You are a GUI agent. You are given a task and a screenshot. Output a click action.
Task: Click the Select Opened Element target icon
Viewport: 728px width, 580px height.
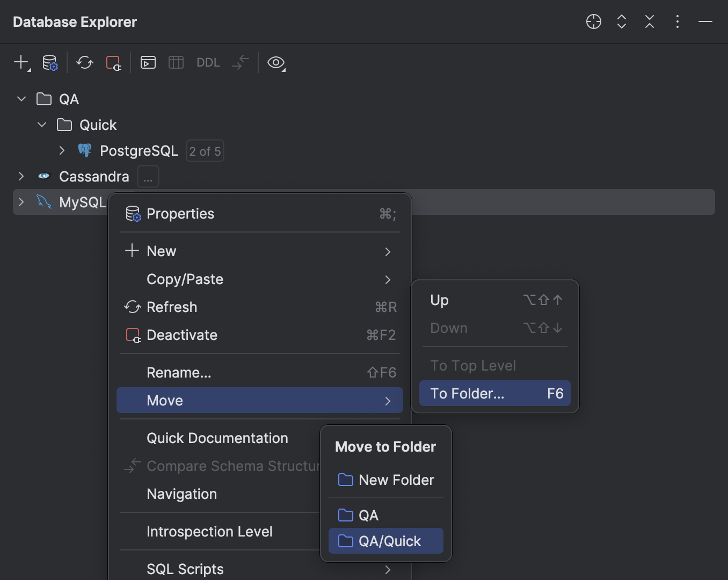pyautogui.click(x=593, y=22)
